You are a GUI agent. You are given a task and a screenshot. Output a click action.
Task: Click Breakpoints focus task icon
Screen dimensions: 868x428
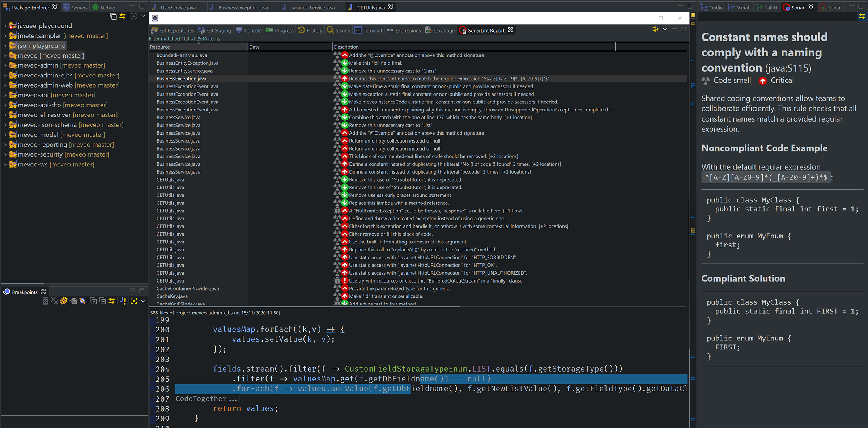[134, 301]
